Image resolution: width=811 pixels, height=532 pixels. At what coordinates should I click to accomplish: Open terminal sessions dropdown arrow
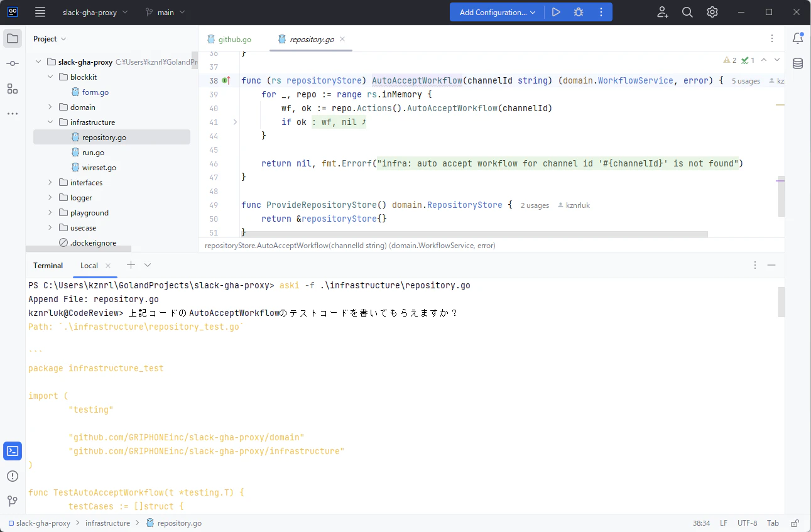point(148,265)
